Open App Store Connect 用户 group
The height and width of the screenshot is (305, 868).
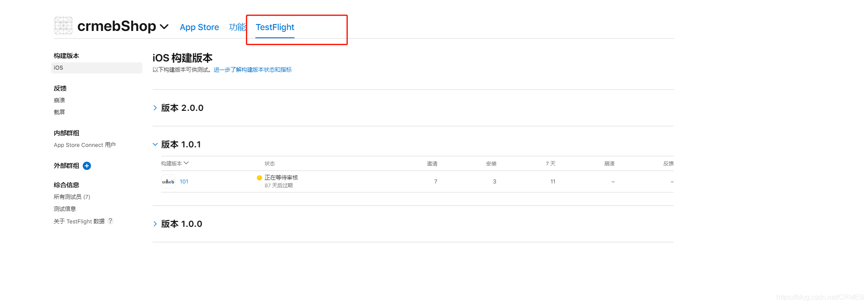[x=85, y=145]
